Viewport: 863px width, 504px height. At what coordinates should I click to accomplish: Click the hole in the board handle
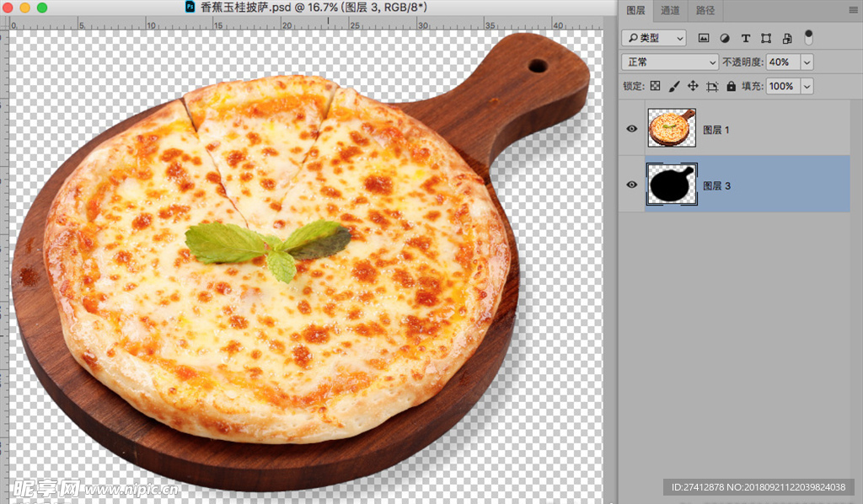point(538,67)
